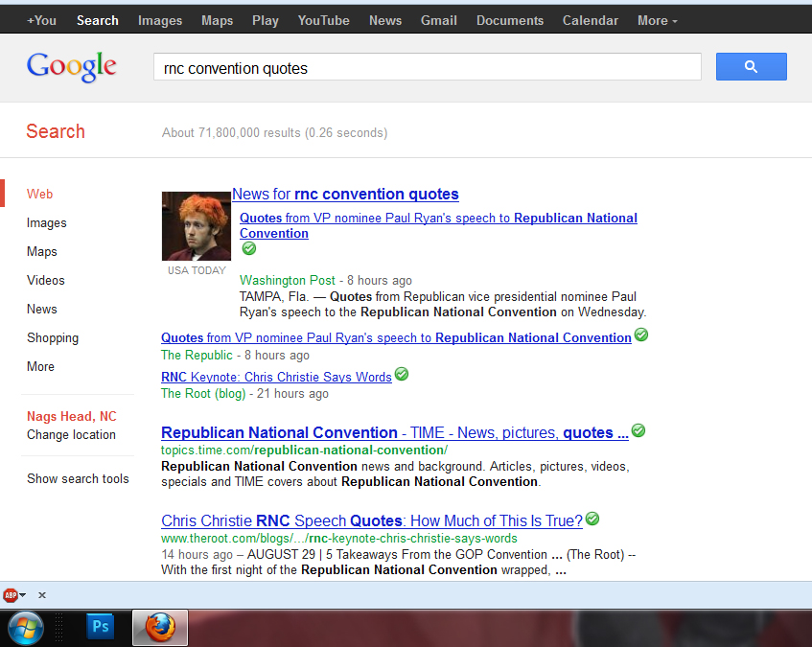Open TIME Republican National Convention result
This screenshot has width=812, height=647.
click(x=395, y=432)
